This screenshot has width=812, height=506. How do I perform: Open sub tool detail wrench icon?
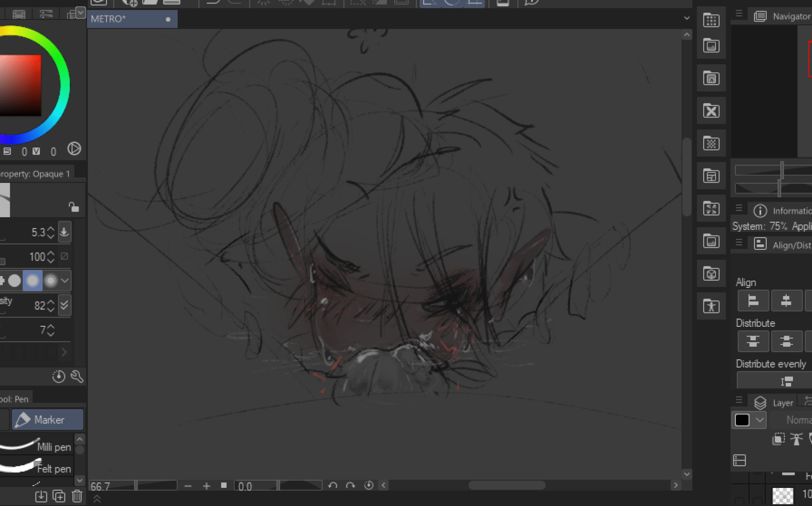point(77,376)
